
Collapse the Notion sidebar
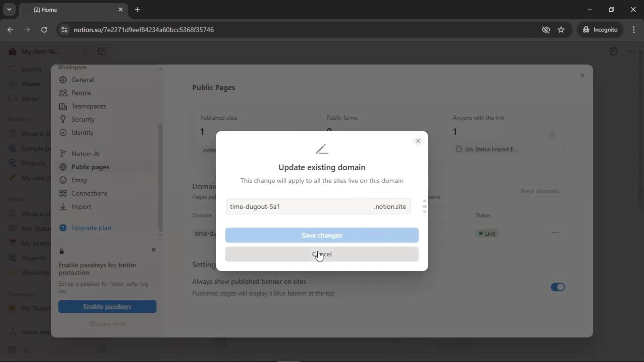pos(85,51)
